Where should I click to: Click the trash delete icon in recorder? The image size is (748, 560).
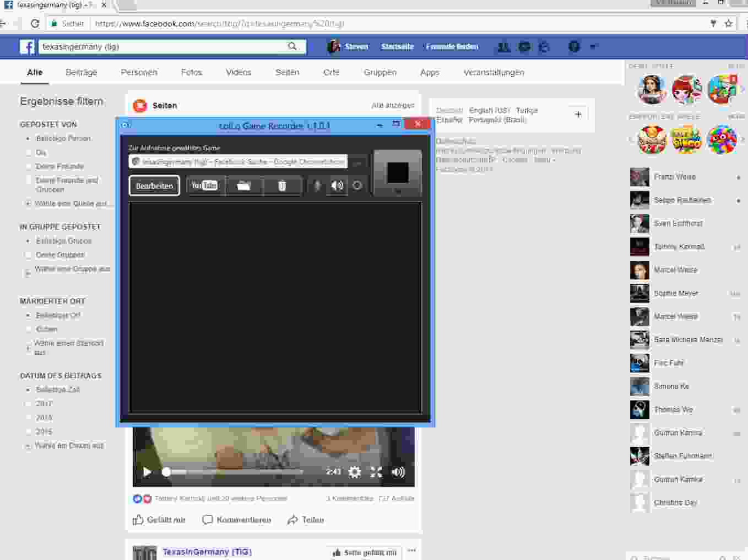282,185
